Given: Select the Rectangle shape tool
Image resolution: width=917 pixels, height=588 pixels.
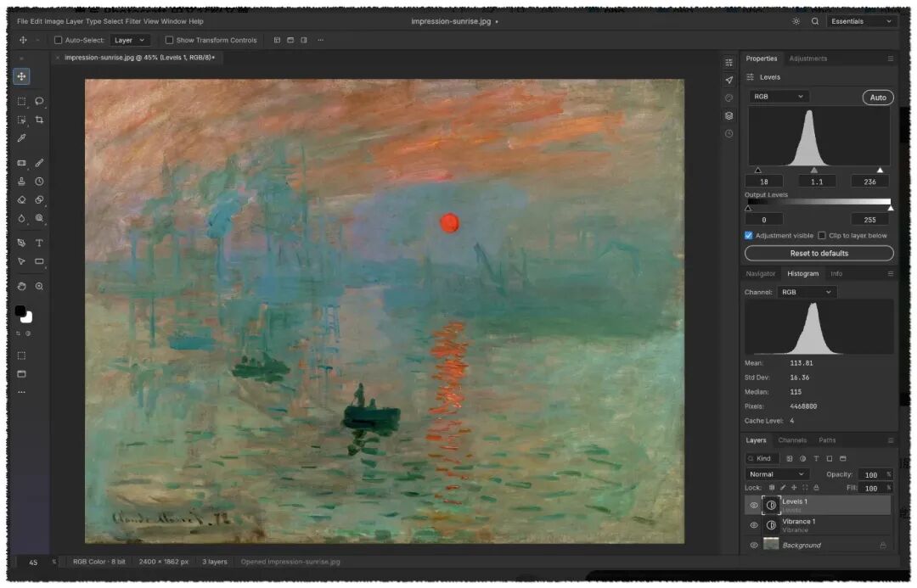Looking at the screenshot, I should click(x=39, y=261).
